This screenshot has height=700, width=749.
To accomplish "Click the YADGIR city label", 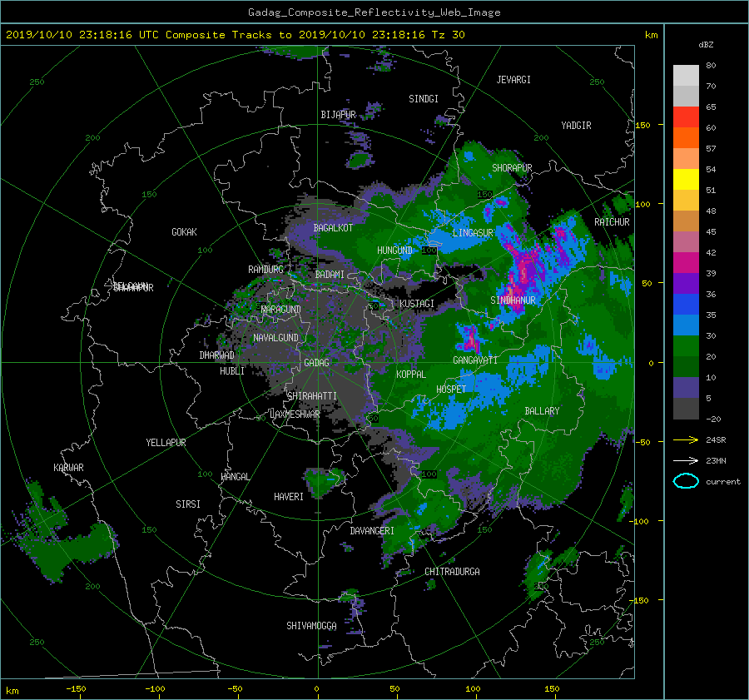I will tap(576, 126).
